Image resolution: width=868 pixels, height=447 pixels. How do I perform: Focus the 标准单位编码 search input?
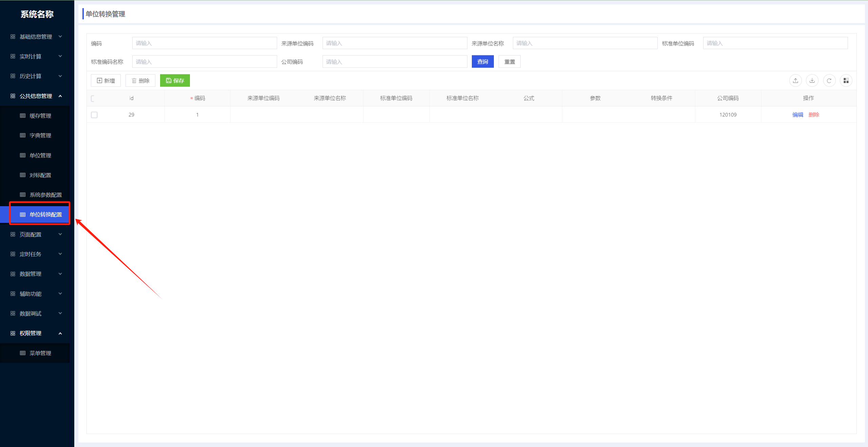coord(775,43)
